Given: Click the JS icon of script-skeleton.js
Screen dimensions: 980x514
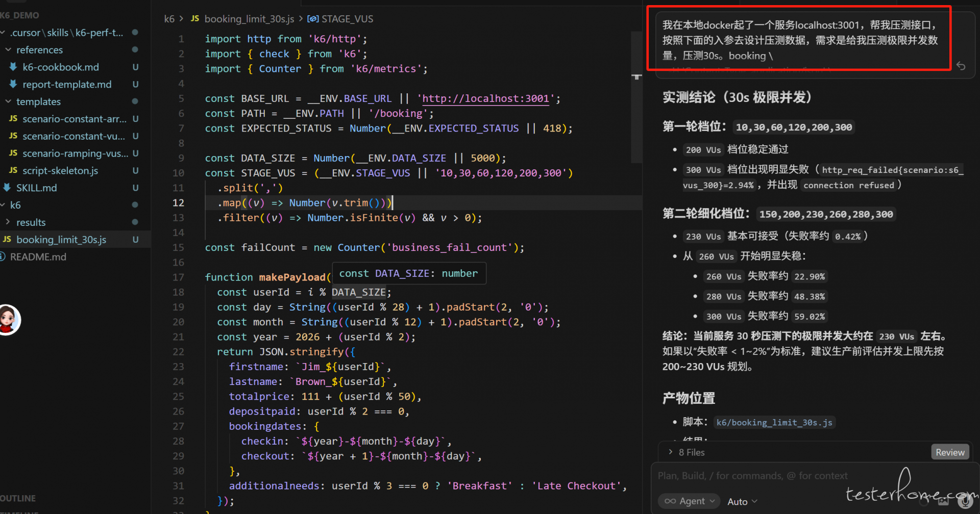Looking at the screenshot, I should pos(13,170).
